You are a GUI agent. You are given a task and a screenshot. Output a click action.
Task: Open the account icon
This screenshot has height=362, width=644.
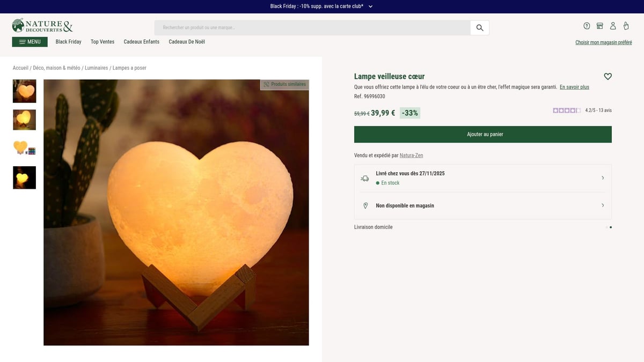click(613, 26)
